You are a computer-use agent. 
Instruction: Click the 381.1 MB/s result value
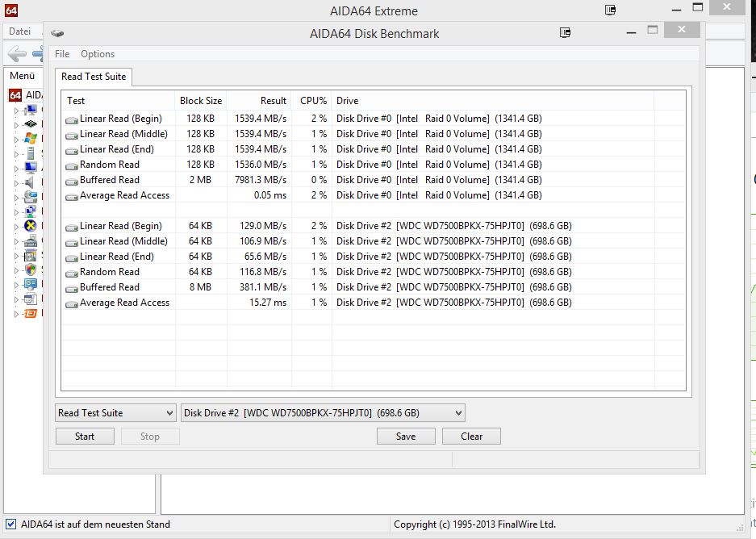[263, 287]
